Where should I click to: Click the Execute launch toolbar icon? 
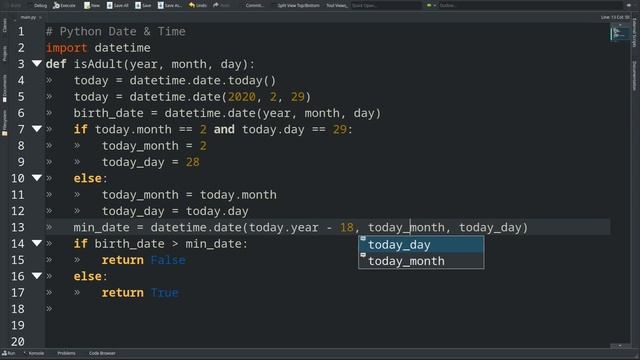click(x=57, y=5)
